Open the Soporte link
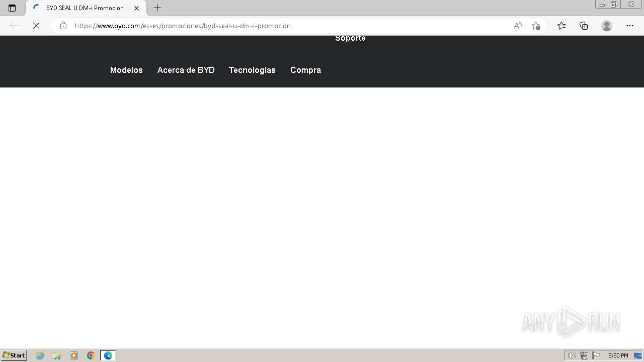The width and height of the screenshot is (644, 362). tap(350, 38)
